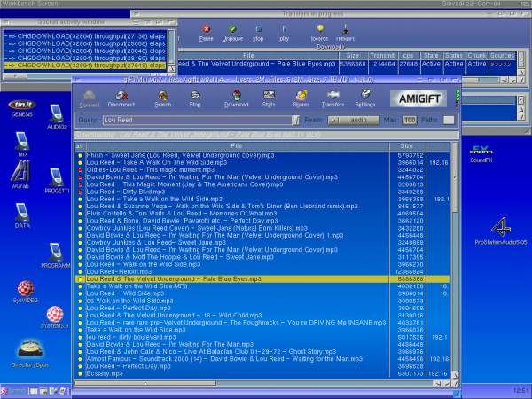This screenshot has height=399, width=532.
Task: Open the ProStationAudio5.05 icon
Action: tap(501, 231)
